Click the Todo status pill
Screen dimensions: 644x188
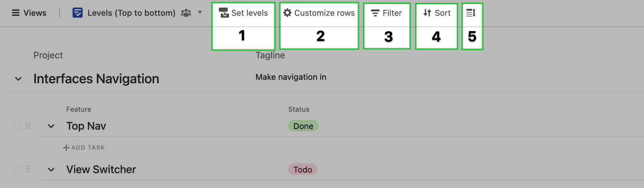pos(303,169)
